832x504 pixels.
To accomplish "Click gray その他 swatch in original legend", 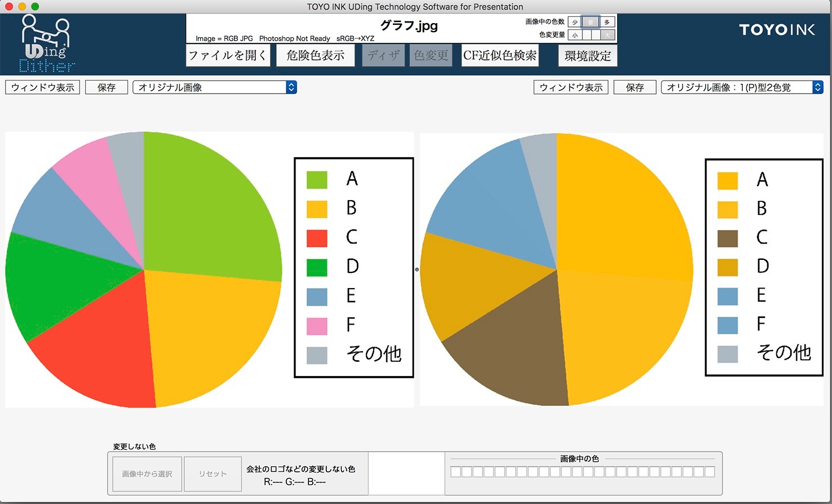I will [x=317, y=355].
